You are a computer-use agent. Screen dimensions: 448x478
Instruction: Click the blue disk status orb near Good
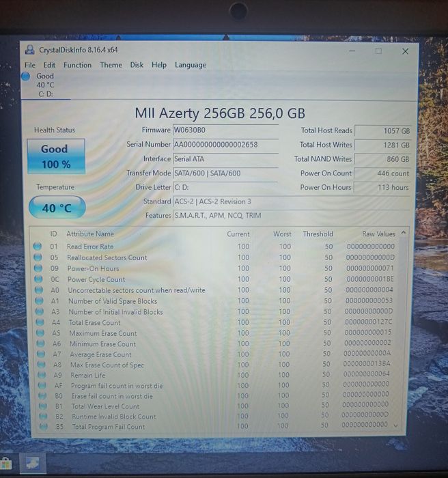point(26,76)
